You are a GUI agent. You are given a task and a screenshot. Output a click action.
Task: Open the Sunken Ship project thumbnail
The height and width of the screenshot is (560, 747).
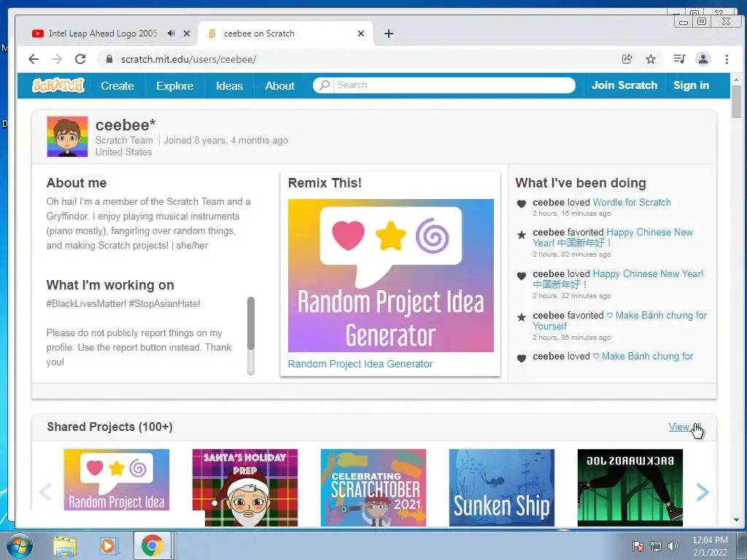[x=502, y=488]
